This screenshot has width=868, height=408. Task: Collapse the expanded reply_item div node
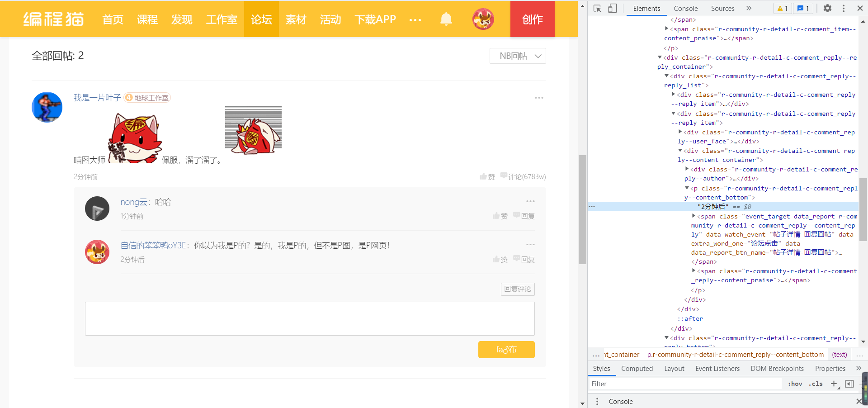pos(674,114)
